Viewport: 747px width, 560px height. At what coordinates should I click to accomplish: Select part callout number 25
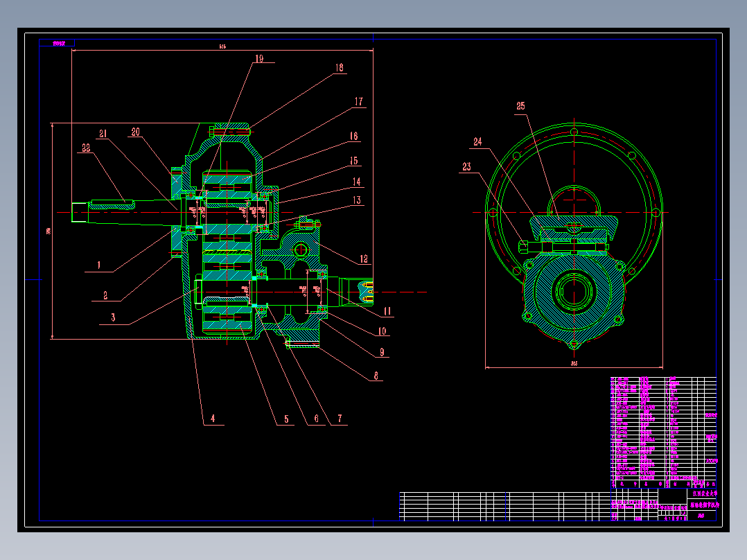520,106
